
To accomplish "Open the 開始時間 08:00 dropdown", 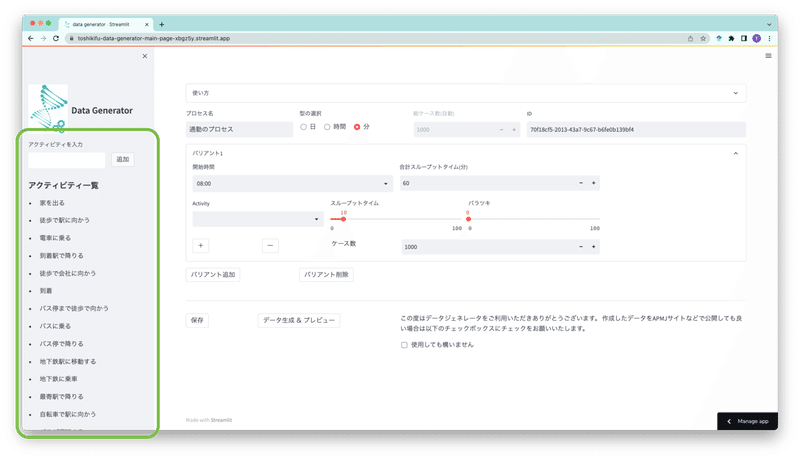I will pos(292,184).
